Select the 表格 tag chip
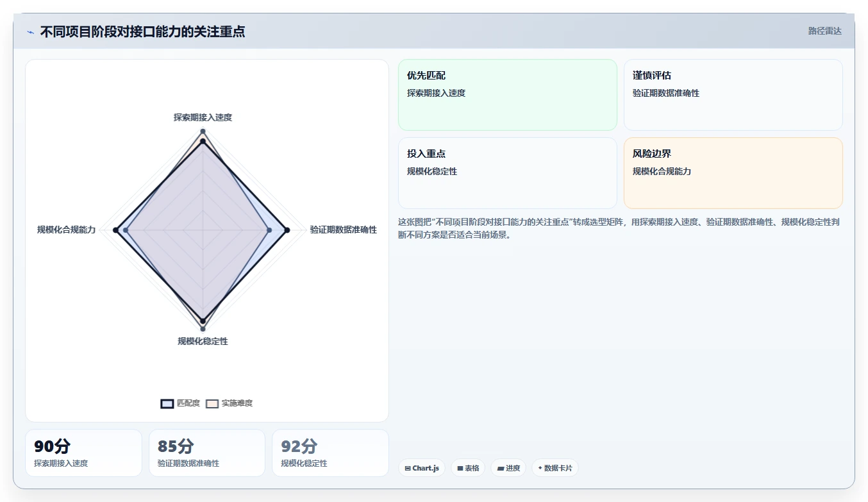Screen dimensions: 868x502 point(468,468)
